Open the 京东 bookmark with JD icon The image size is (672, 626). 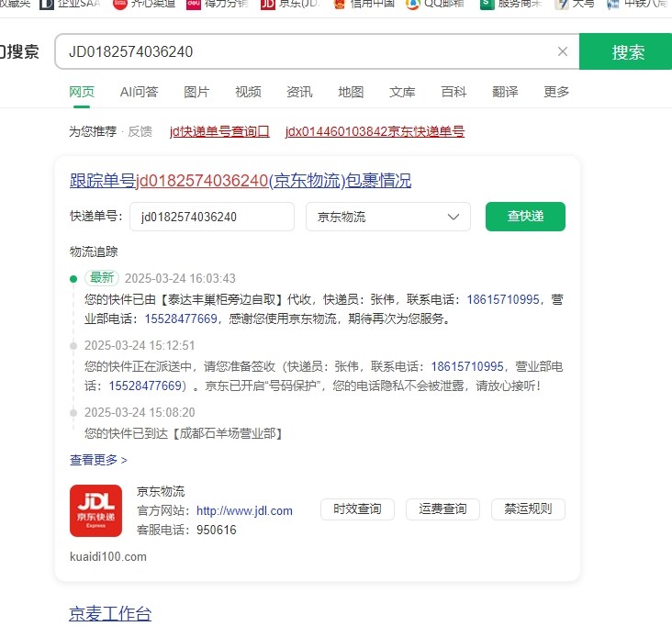[x=291, y=4]
